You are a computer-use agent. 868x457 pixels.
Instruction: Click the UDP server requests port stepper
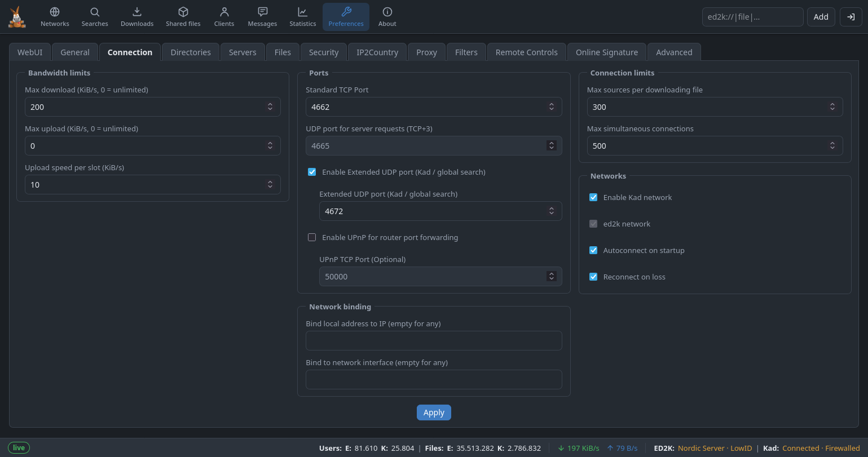click(x=552, y=145)
